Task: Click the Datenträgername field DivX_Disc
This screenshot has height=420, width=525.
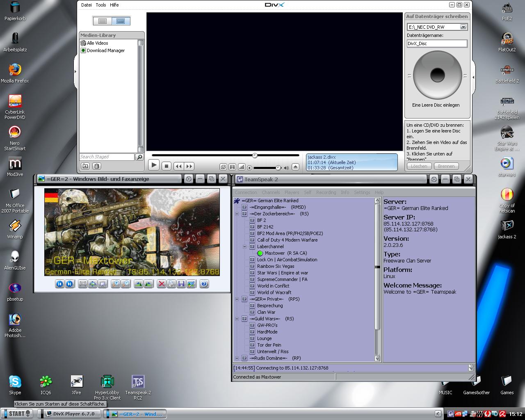Action: click(x=437, y=43)
